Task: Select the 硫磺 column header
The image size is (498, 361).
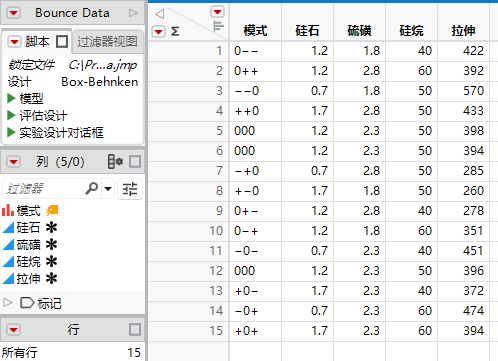Action: [359, 31]
